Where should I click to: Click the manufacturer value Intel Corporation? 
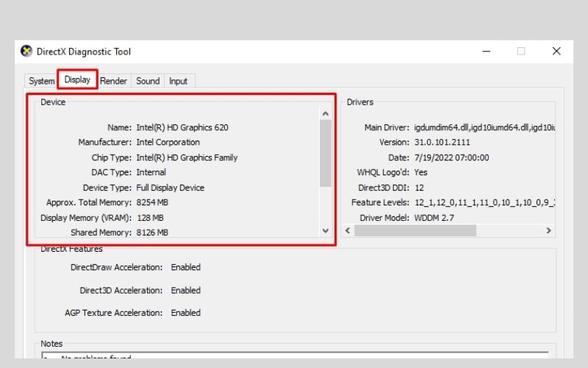click(x=168, y=142)
